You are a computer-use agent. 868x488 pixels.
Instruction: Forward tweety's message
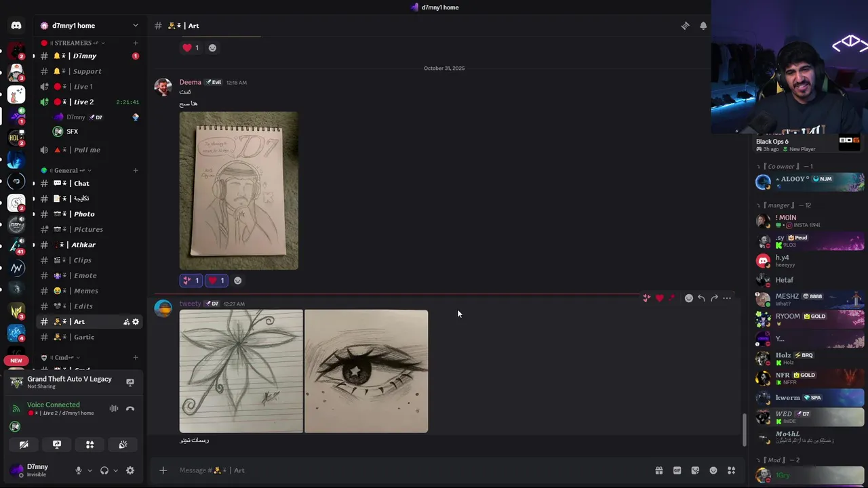(714, 298)
